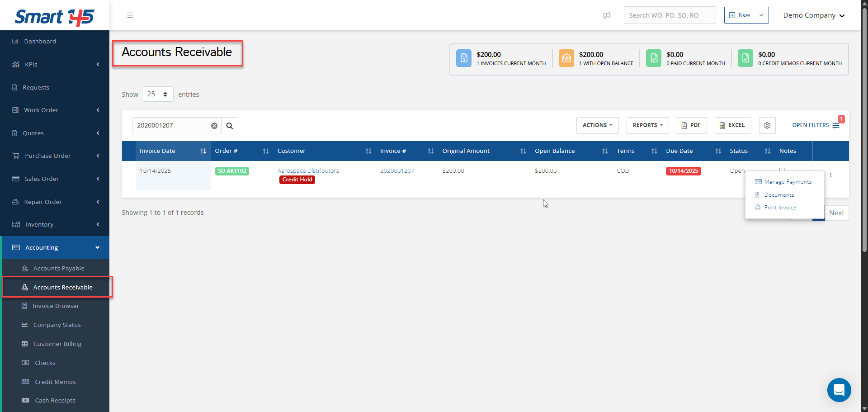Toggle Open Filters panel
The width and height of the screenshot is (868, 412).
tap(815, 125)
